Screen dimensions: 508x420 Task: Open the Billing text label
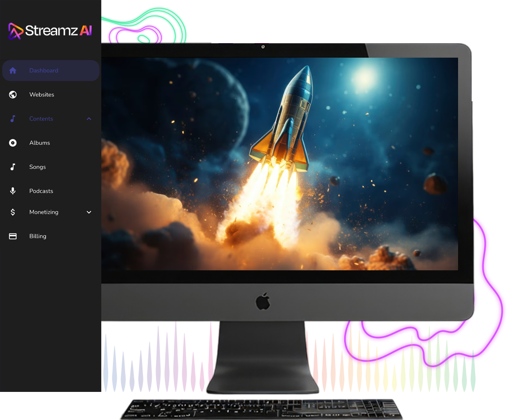click(38, 236)
